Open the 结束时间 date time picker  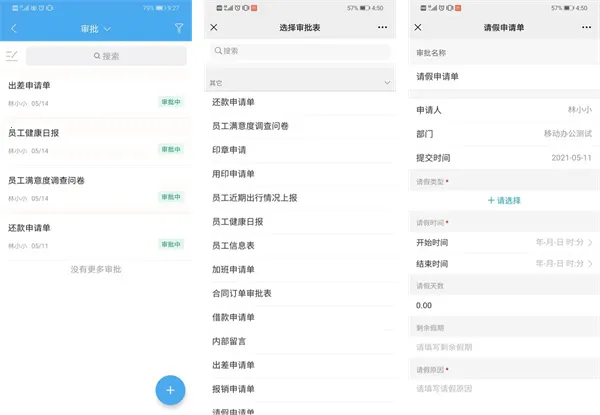tap(504, 264)
